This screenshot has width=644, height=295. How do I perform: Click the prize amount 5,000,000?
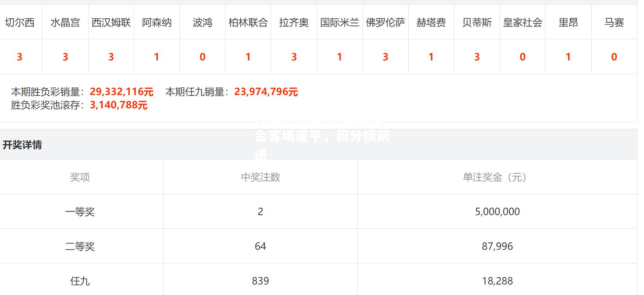point(497,212)
